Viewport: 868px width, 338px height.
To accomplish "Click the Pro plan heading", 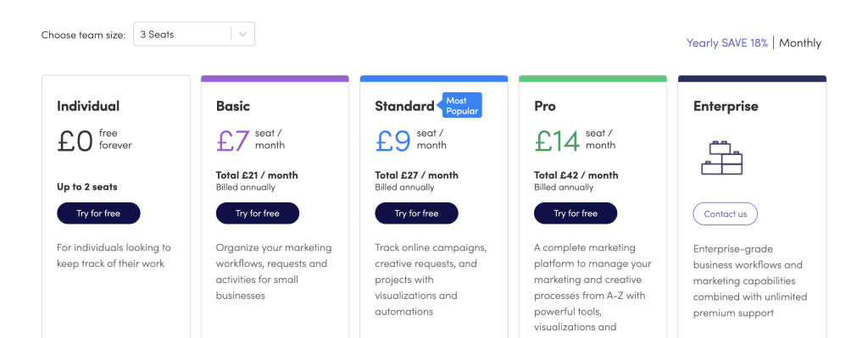I will click(x=545, y=106).
